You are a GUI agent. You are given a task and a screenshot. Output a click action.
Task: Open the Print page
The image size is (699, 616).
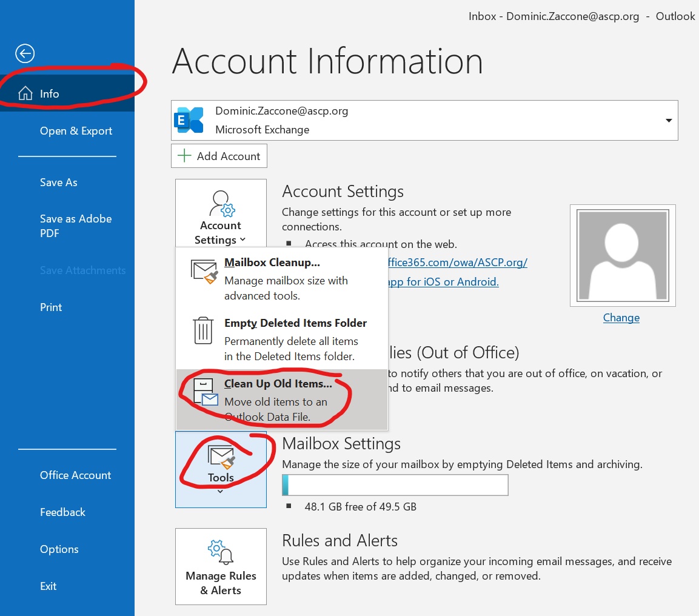(67, 307)
